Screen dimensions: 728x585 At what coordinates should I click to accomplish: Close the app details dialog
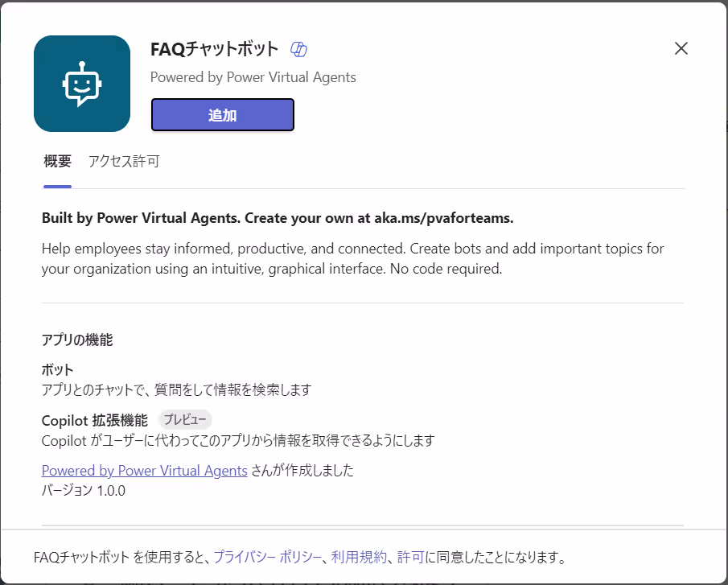(681, 48)
